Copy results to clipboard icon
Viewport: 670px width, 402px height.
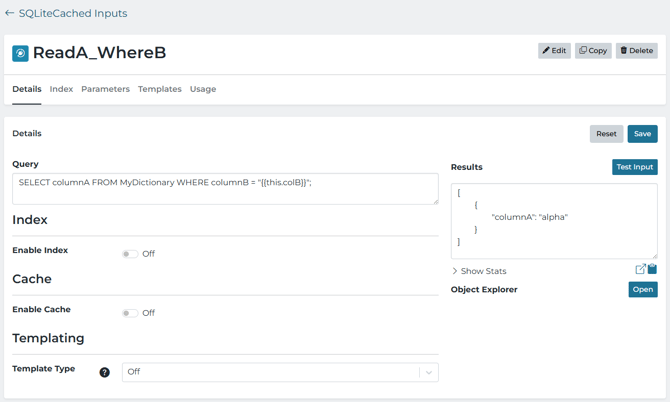(652, 269)
